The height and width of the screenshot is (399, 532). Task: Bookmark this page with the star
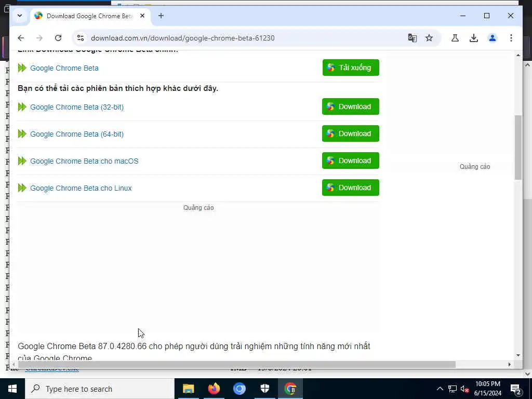429,38
